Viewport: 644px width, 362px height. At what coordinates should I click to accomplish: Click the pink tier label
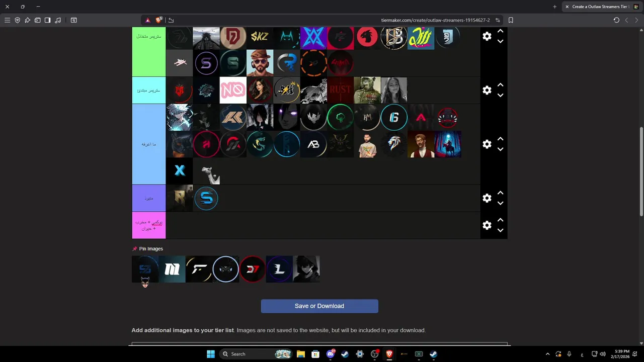(148, 225)
